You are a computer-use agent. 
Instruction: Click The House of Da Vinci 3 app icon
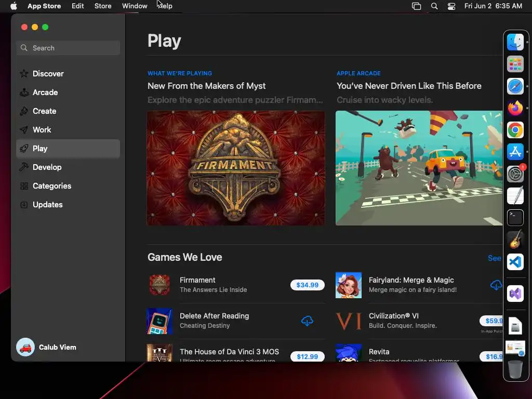[159, 353]
